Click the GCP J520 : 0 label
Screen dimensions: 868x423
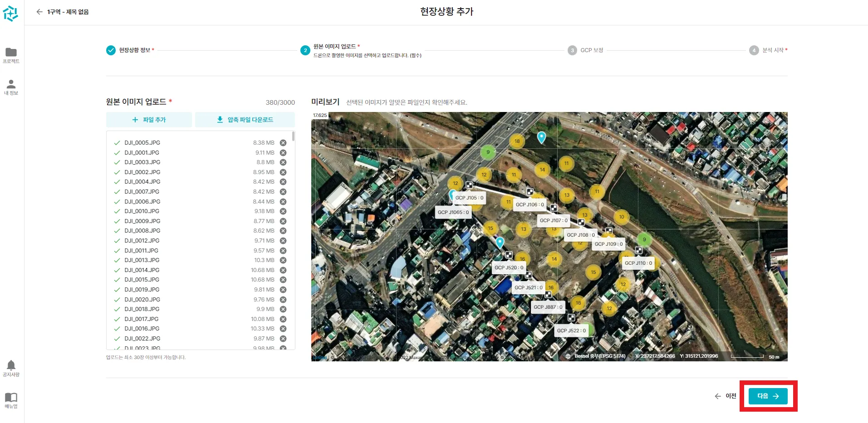coord(509,267)
